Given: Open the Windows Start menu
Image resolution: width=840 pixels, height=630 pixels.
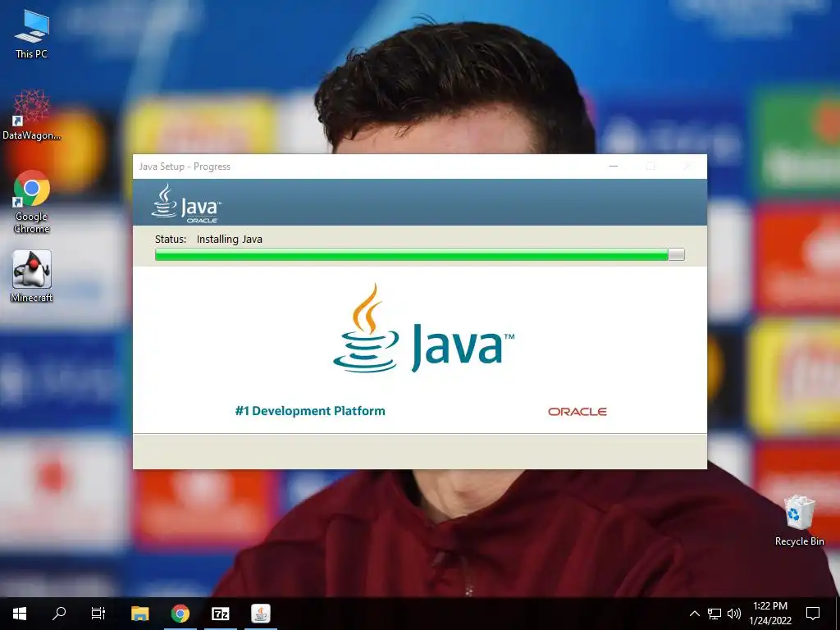Looking at the screenshot, I should click(x=20, y=614).
